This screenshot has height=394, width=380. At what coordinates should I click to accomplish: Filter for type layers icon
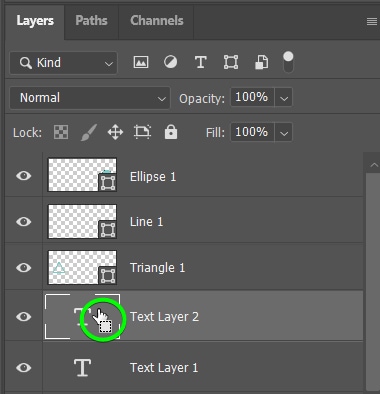[x=200, y=62]
